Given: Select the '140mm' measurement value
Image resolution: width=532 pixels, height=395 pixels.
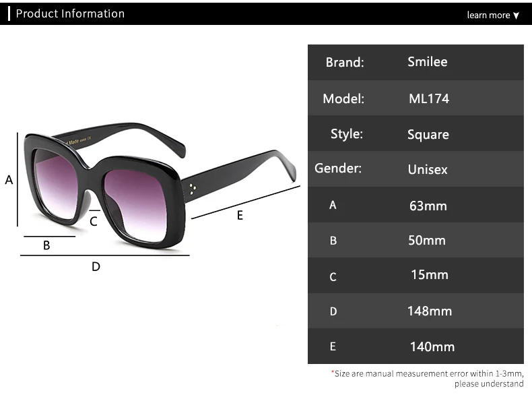Looking at the screenshot, I should pos(432,346).
